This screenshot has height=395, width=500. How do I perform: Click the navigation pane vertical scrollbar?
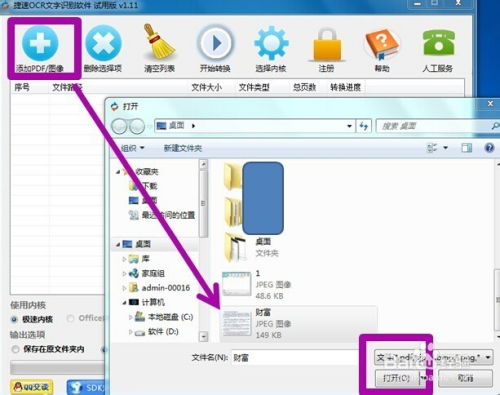tap(203, 250)
